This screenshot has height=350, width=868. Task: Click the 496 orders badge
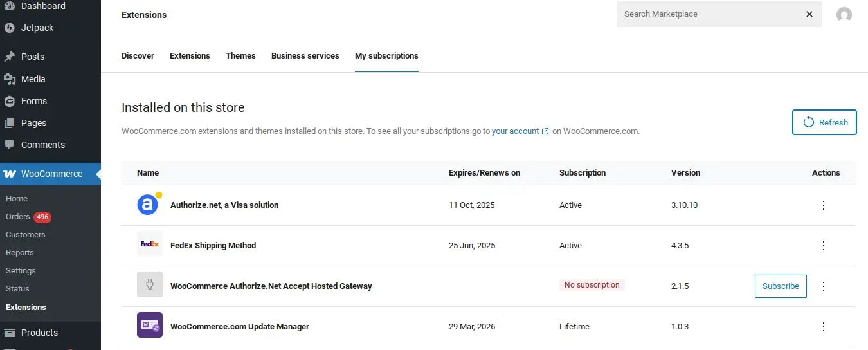pos(42,217)
